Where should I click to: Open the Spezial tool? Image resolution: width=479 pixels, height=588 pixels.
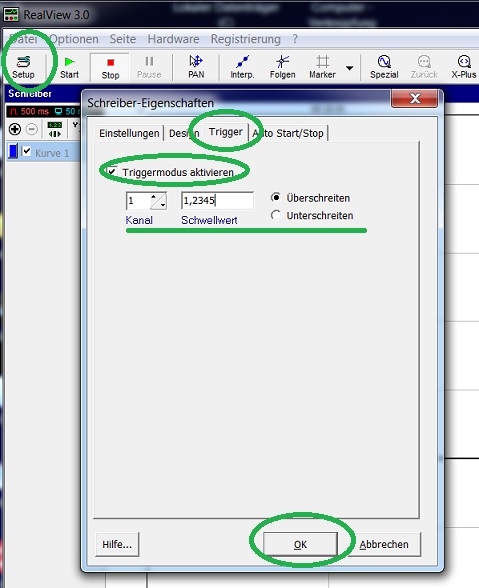[384, 68]
